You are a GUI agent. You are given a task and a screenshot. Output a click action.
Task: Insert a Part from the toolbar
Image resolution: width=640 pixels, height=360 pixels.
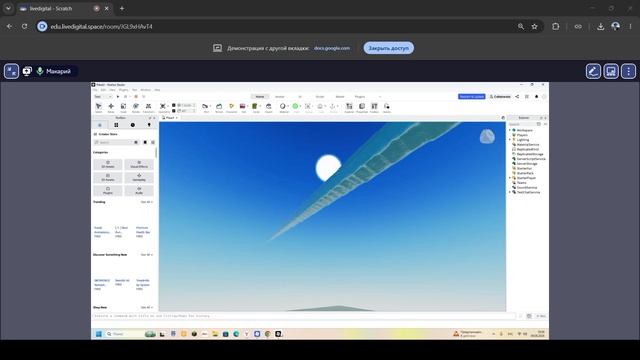point(205,106)
